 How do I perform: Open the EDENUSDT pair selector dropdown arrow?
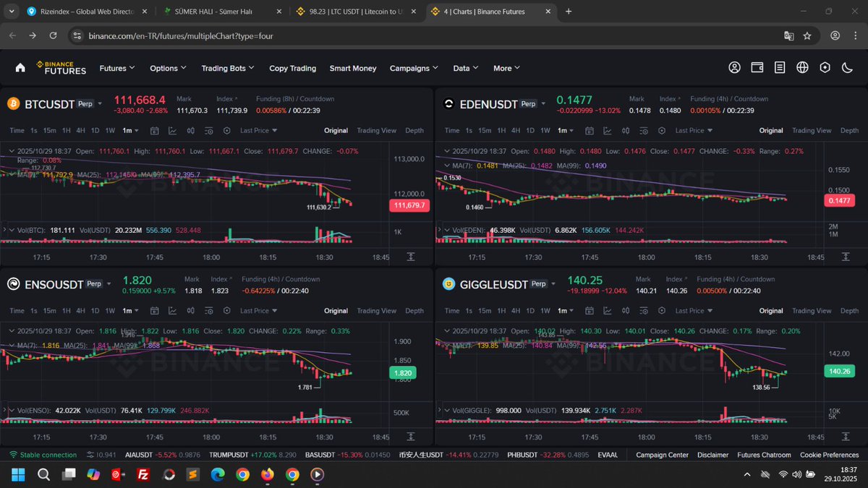(545, 103)
